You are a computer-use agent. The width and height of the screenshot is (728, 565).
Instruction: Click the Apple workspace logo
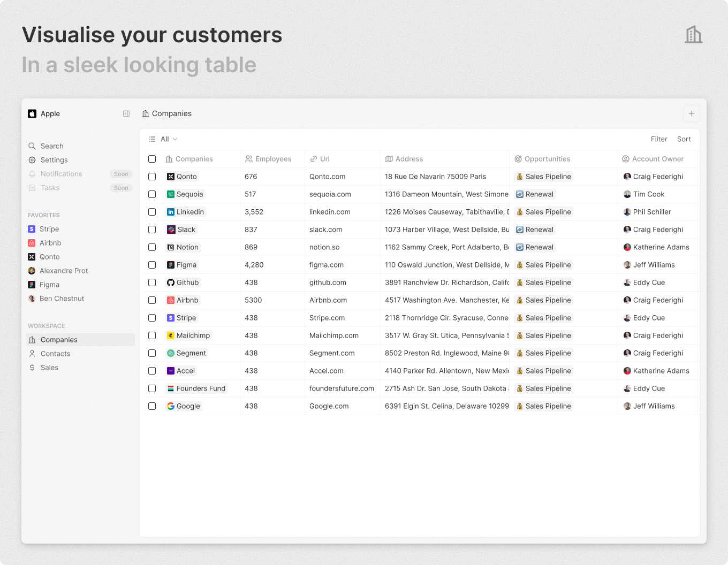(32, 114)
